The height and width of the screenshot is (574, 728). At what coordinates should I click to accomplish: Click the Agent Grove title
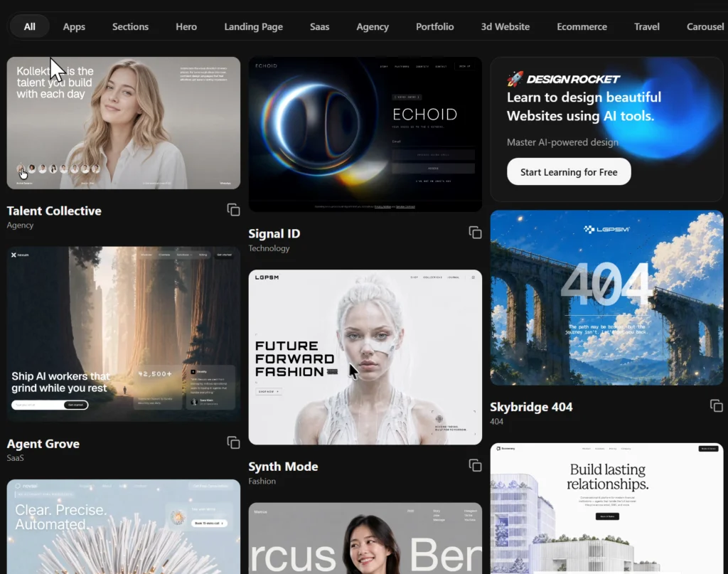43,444
